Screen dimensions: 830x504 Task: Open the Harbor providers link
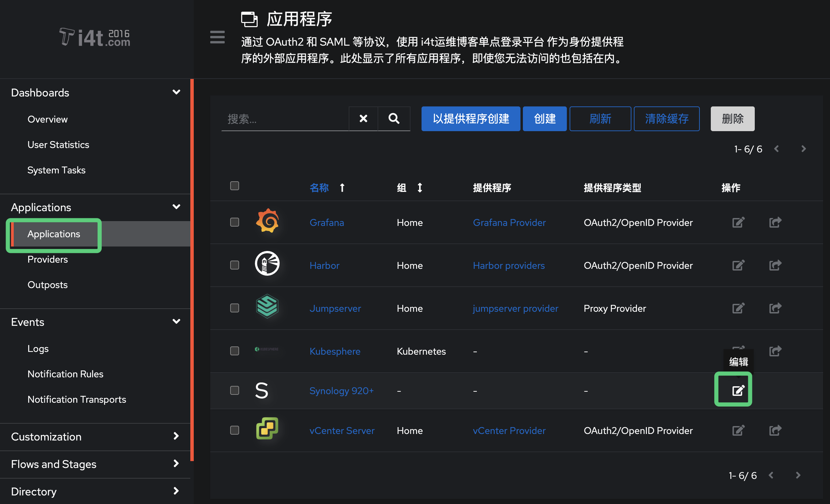point(509,265)
